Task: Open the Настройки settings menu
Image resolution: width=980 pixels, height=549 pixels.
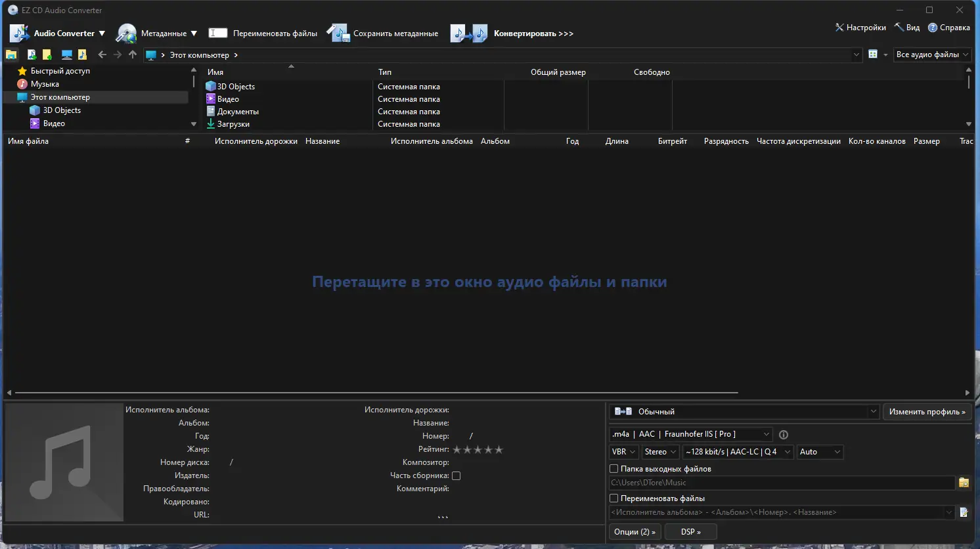Action: (860, 28)
